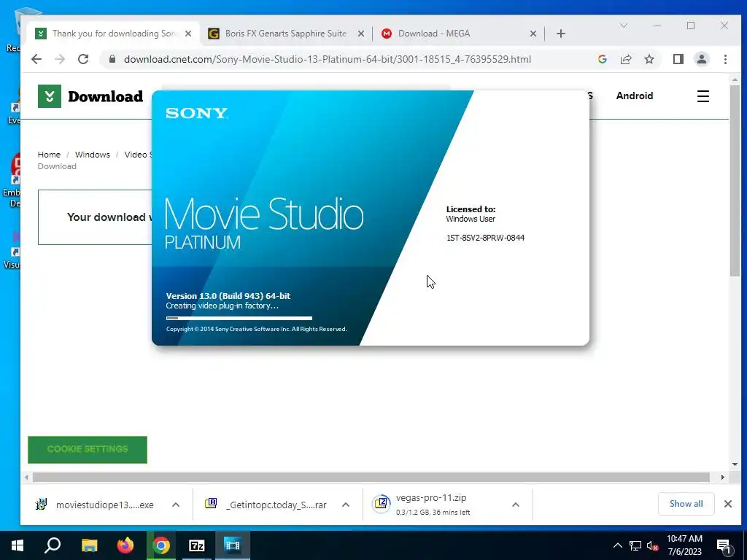Image resolution: width=747 pixels, height=560 pixels.
Task: Open the Android category link
Action: (x=634, y=96)
